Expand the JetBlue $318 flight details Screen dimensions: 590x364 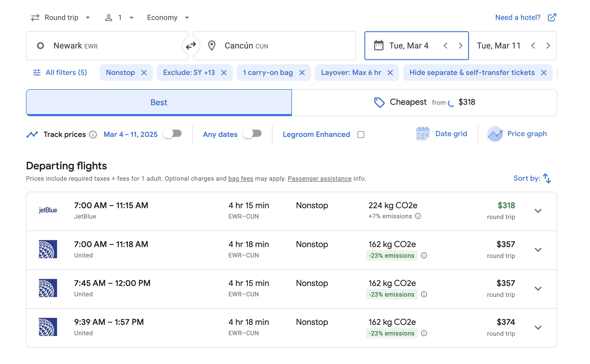(538, 211)
